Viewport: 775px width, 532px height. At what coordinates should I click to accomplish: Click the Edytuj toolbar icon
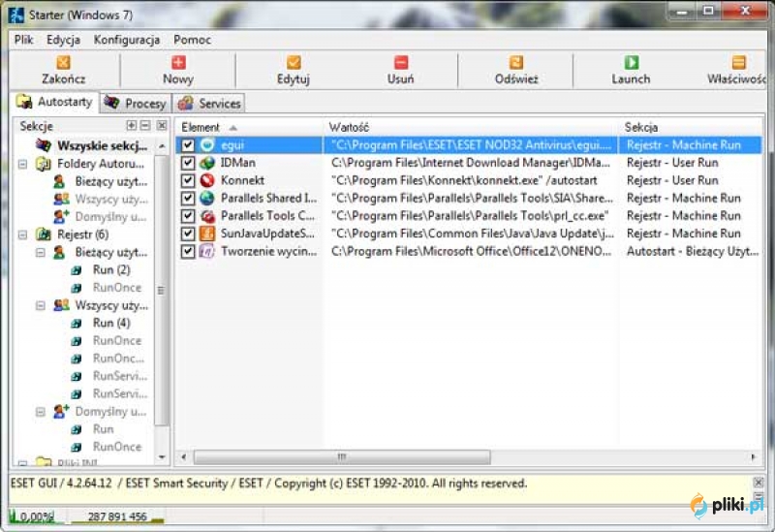[x=294, y=62]
